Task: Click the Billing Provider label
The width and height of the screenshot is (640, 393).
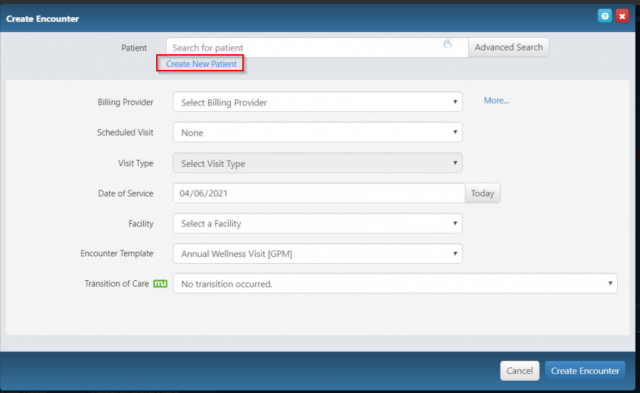Action: pyautogui.click(x=125, y=102)
